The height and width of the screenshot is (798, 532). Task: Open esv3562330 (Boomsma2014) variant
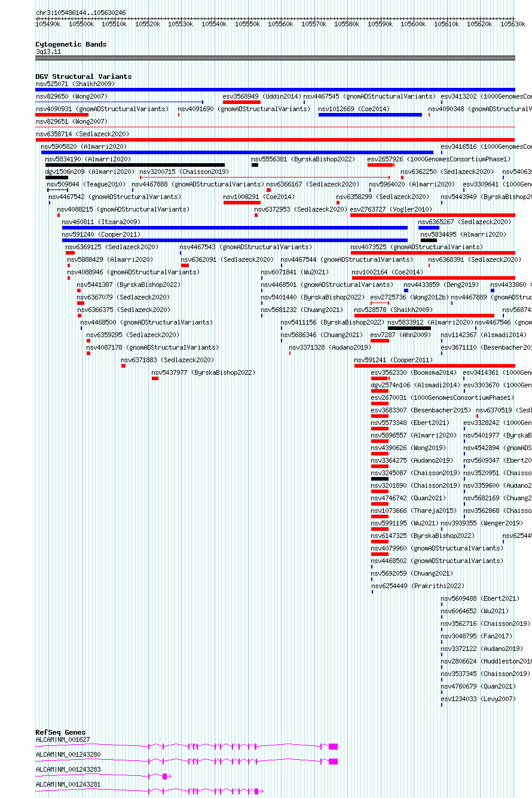[414, 372]
